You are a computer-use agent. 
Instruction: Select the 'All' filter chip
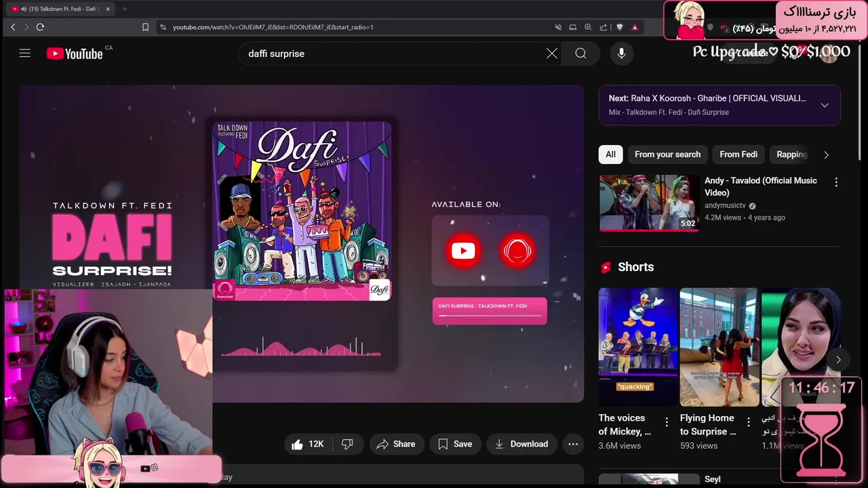click(x=610, y=155)
